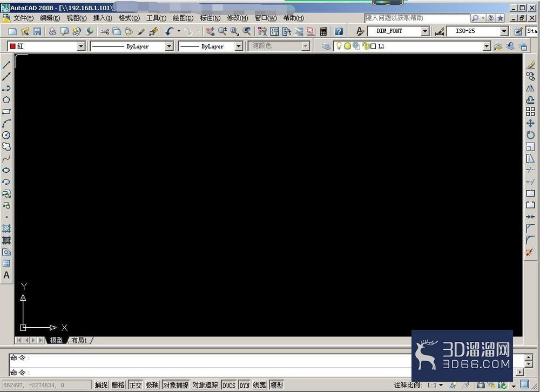Click the clean screen icon in status bar

(524, 384)
